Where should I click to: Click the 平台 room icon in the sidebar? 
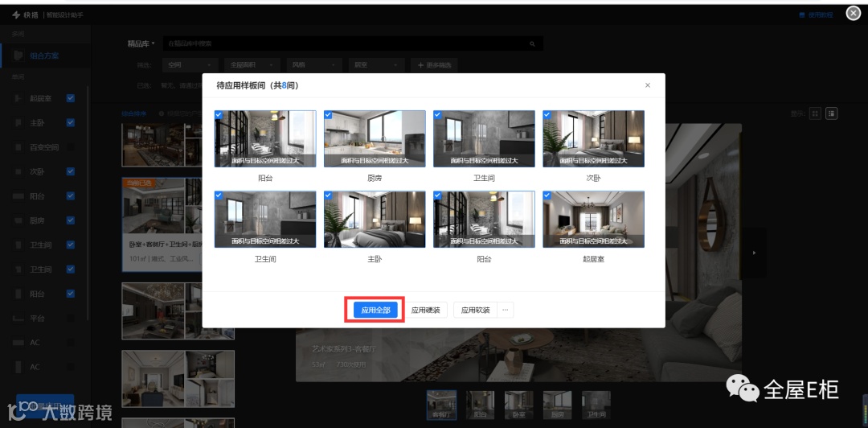pyautogui.click(x=18, y=319)
